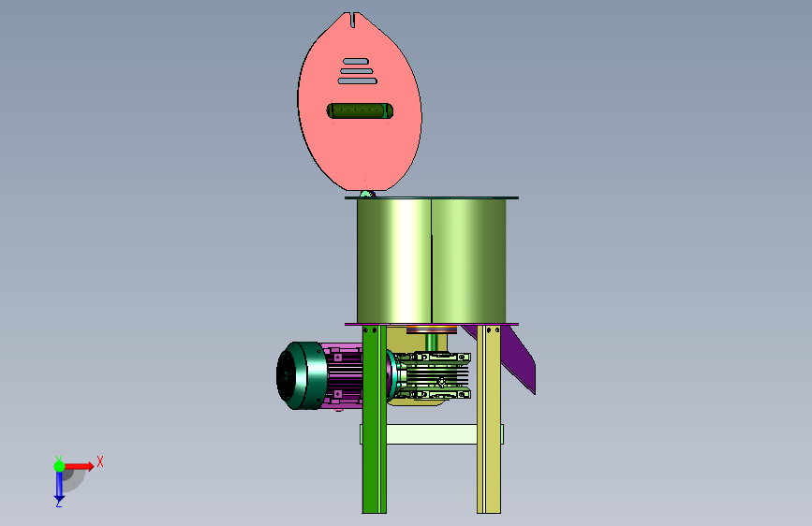The image size is (812, 526).
Task: Select the green vertical shaft below the drum
Action: (x=432, y=343)
